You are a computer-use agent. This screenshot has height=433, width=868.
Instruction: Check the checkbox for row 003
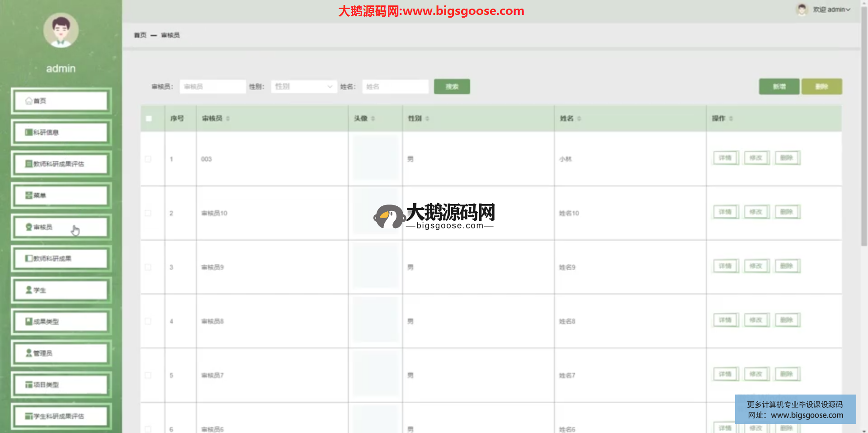click(x=148, y=159)
